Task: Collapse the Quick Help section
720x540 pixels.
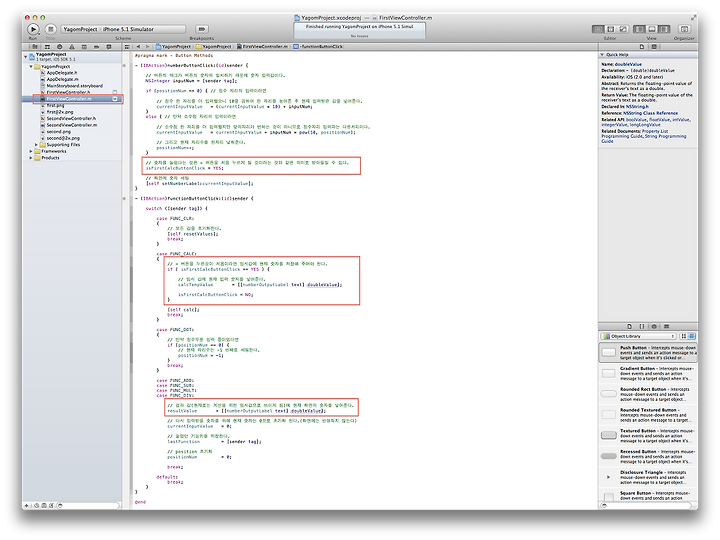Action: 602,55
